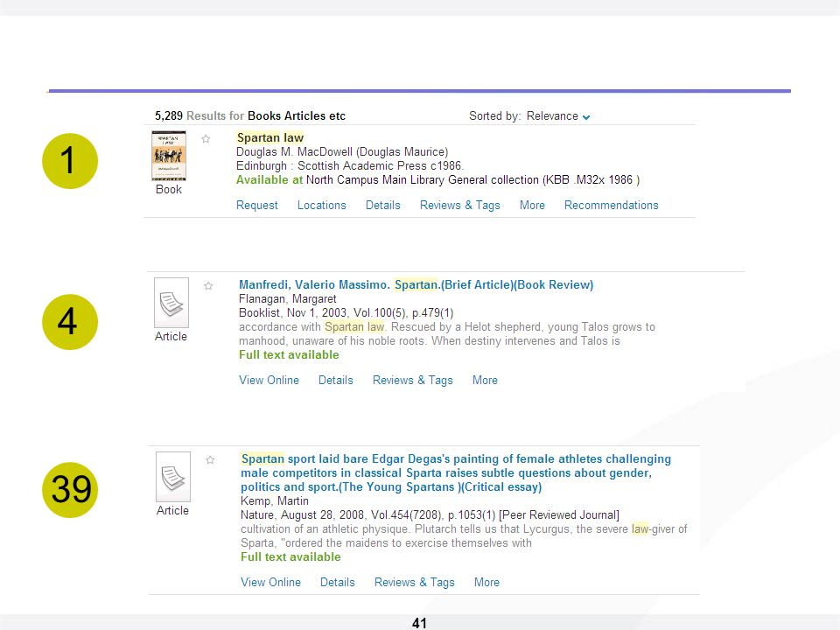The width and height of the screenshot is (840, 630).
Task: Click Nature, August 28, 2008 citation
Action: tap(430, 514)
